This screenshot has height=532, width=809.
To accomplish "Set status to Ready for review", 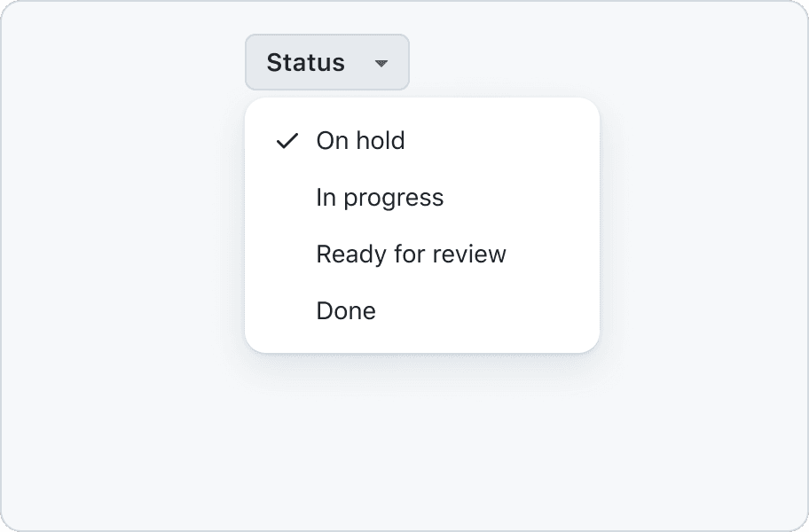I will (411, 254).
